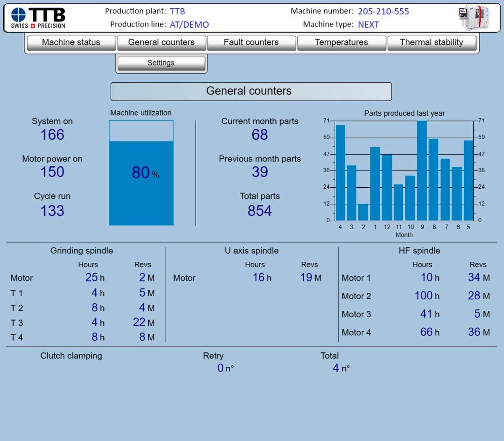This screenshot has width=504, height=441.
Task: Click the Grinding spindle T 3 revs value
Action: 139,322
